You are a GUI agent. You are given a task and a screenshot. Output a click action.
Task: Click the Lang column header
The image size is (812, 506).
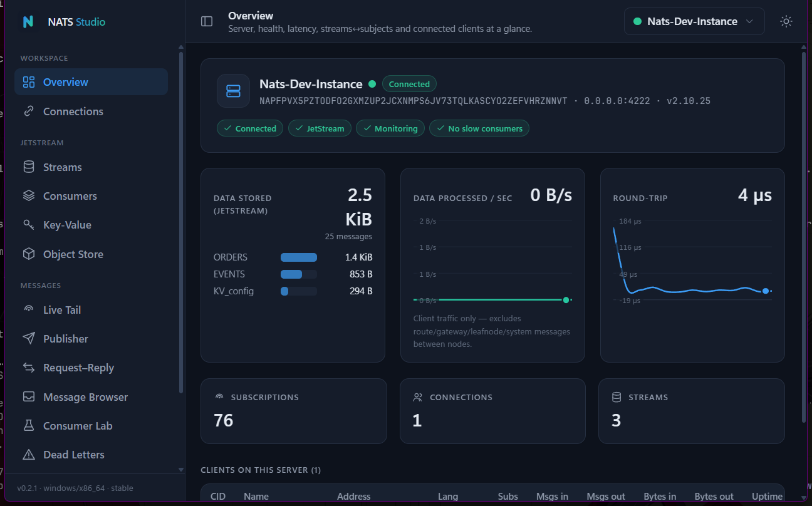[448, 497]
